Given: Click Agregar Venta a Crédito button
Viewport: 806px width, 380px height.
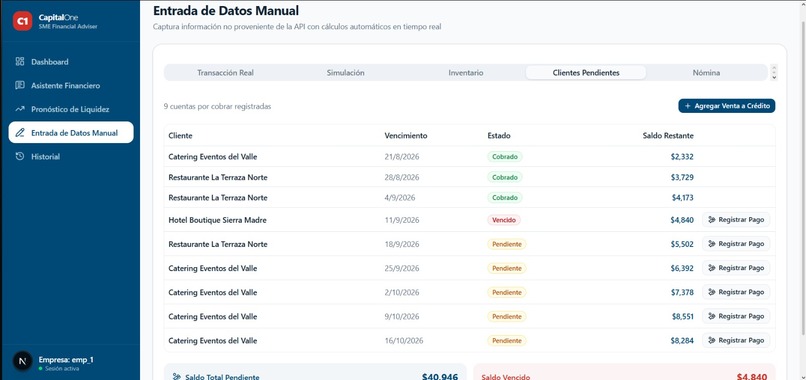Looking at the screenshot, I should 727,106.
